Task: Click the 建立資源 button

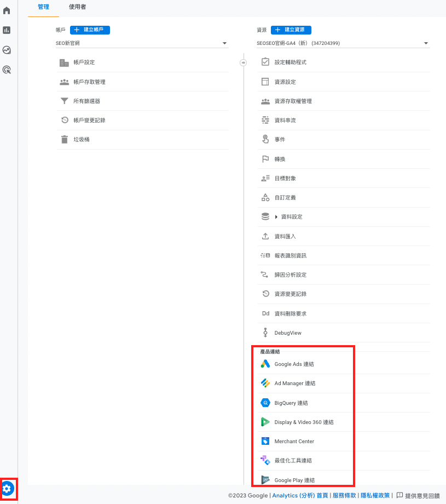Action: (x=291, y=30)
